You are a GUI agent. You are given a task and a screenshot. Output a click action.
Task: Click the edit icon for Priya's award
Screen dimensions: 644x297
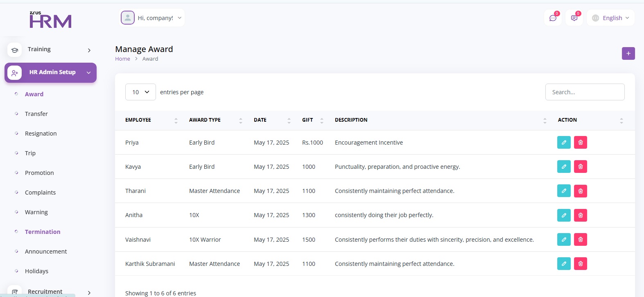[564, 143]
